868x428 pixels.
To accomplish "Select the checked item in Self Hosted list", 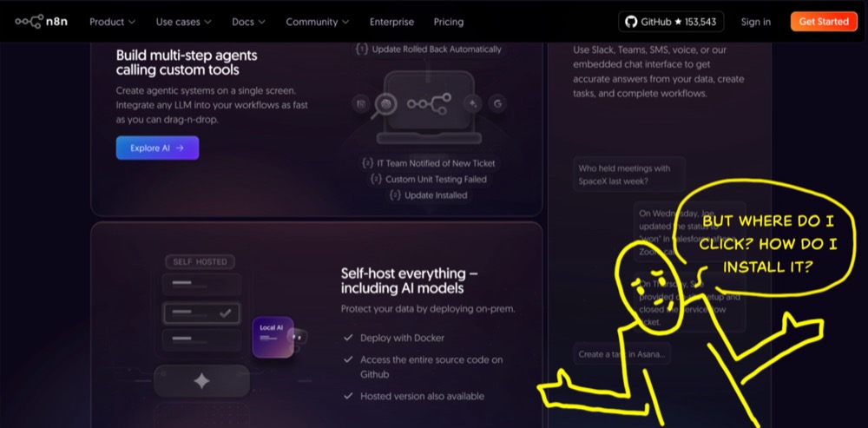I will click(x=201, y=313).
